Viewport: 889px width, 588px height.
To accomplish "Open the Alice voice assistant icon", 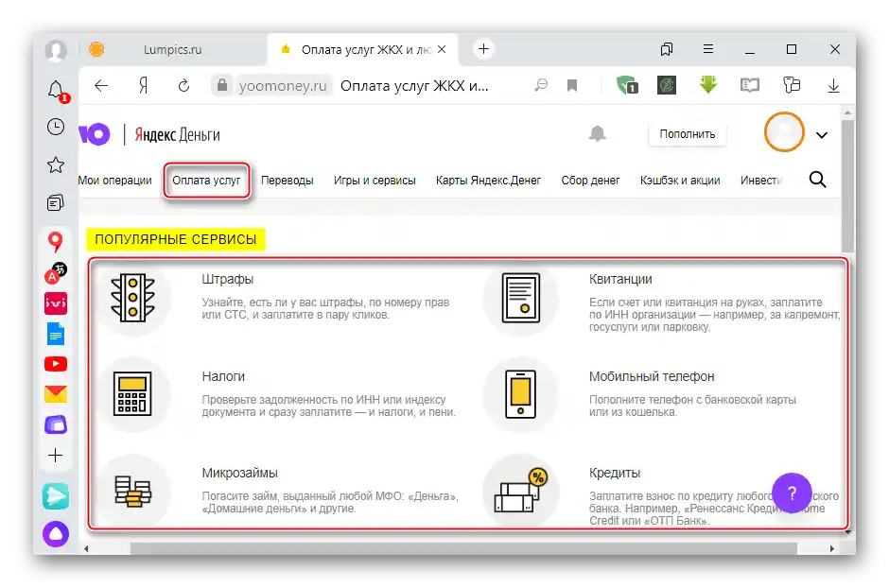I will click(56, 533).
